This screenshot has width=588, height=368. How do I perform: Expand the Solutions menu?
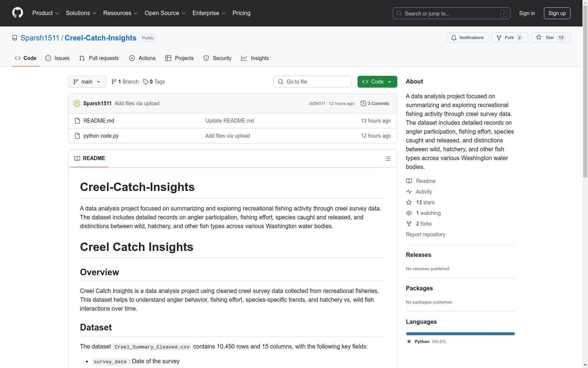(x=81, y=13)
